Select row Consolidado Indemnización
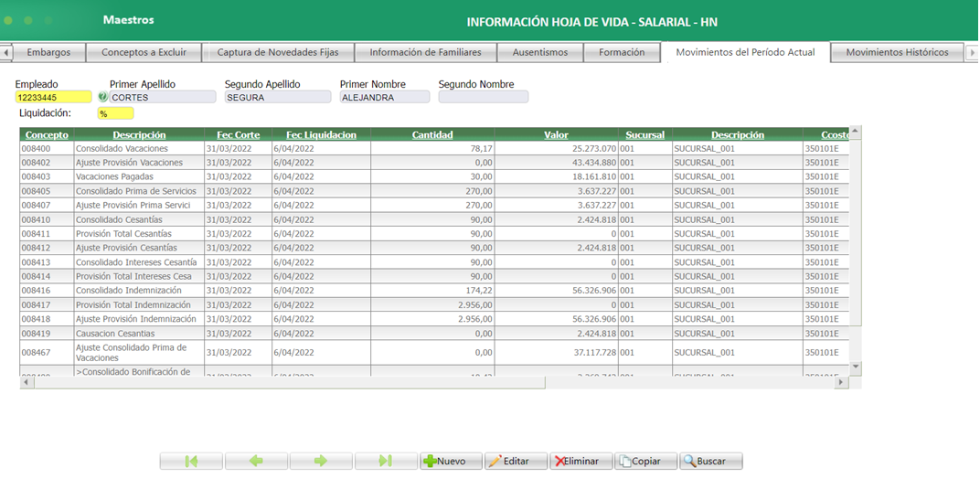980x479 pixels. coord(434,291)
